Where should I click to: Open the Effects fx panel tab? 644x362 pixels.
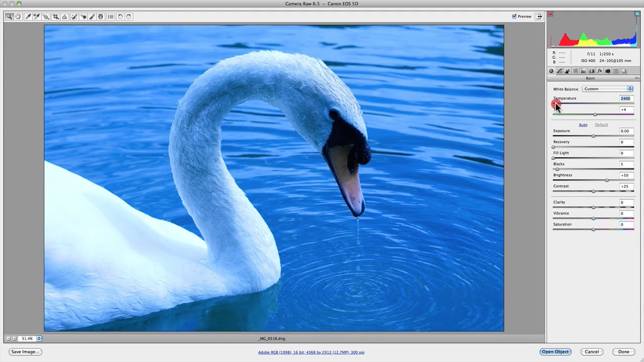600,71
